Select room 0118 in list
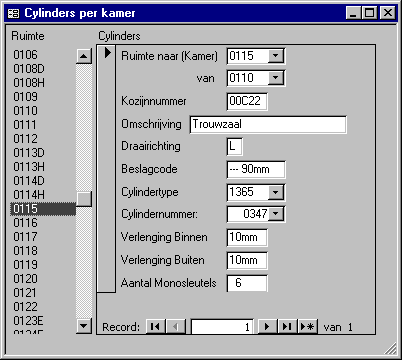Screen dimensions: 402x360 43,251
